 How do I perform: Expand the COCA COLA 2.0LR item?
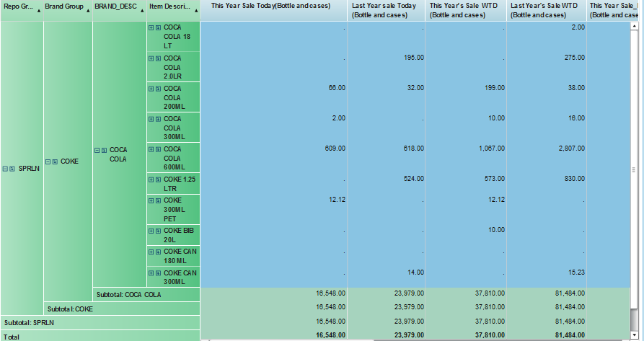pos(151,58)
